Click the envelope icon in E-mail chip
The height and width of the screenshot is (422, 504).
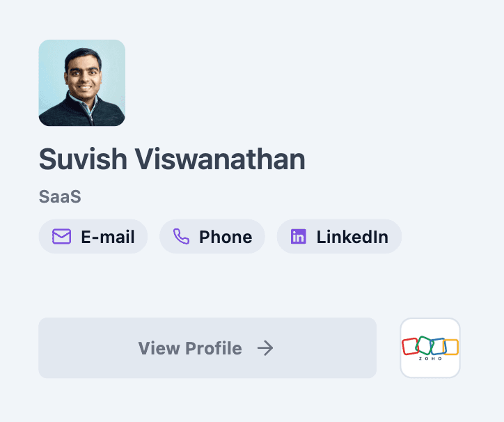62,237
